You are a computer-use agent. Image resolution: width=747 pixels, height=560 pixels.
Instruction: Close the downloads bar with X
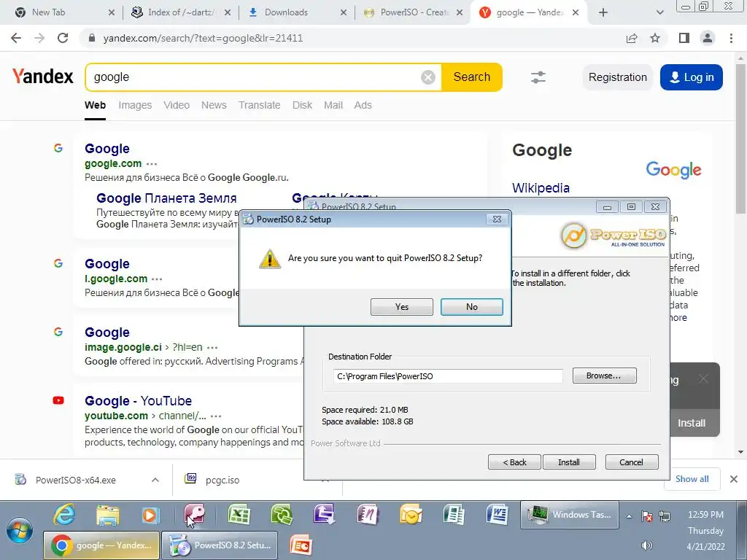tap(734, 479)
